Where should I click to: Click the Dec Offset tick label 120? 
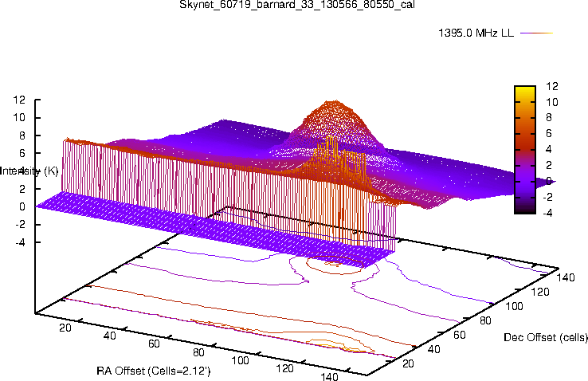point(540,292)
